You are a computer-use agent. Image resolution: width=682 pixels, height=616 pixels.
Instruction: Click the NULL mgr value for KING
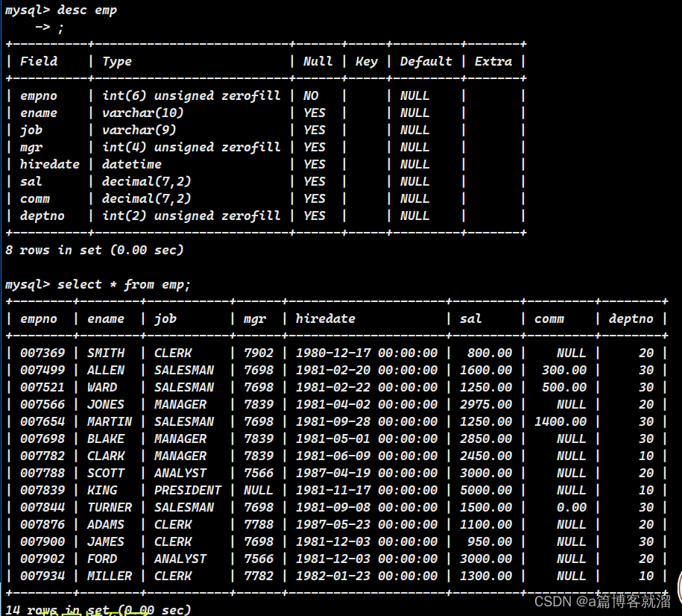click(x=259, y=490)
